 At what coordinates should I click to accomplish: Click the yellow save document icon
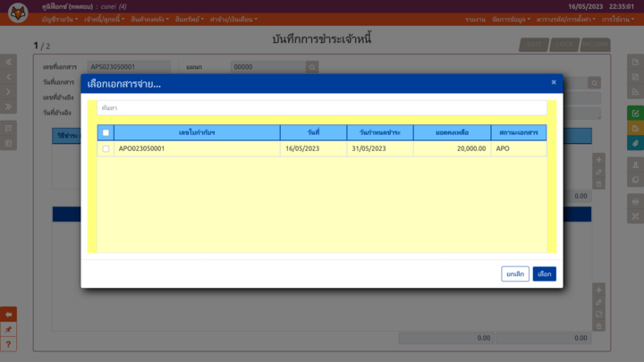tap(635, 128)
